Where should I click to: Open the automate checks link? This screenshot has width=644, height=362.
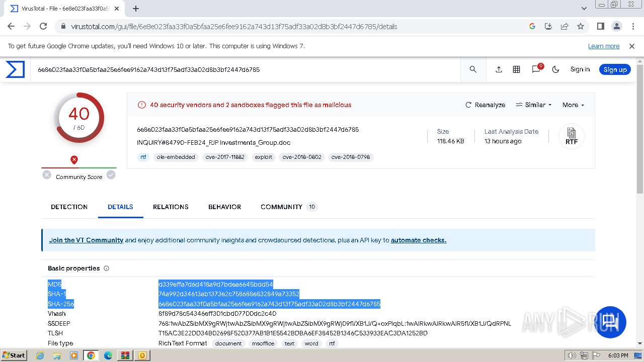pyautogui.click(x=419, y=240)
